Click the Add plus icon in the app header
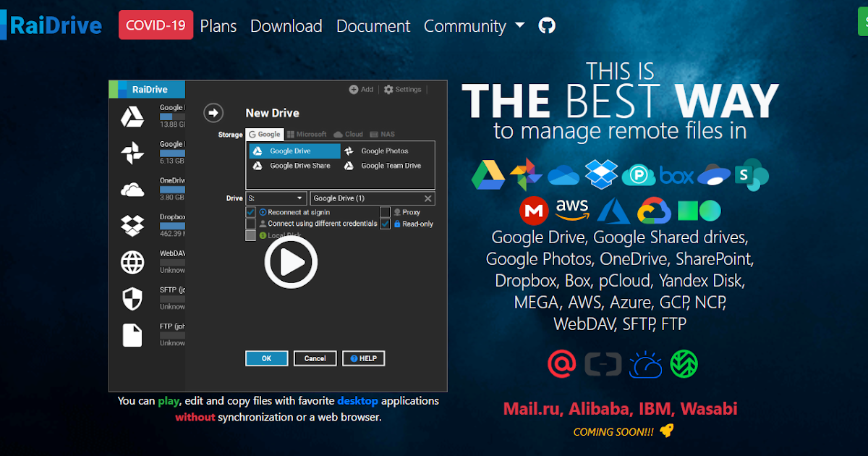The height and width of the screenshot is (456, 868). pos(354,90)
